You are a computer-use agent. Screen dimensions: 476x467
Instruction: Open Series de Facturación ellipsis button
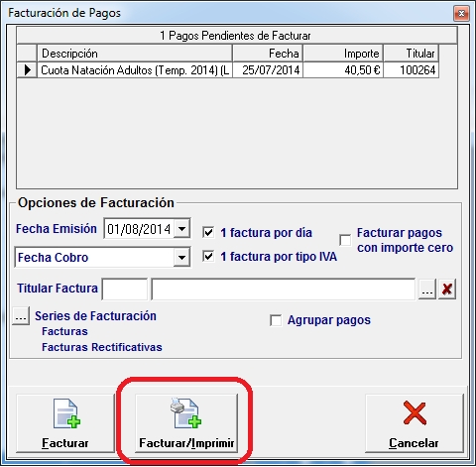coord(21,316)
